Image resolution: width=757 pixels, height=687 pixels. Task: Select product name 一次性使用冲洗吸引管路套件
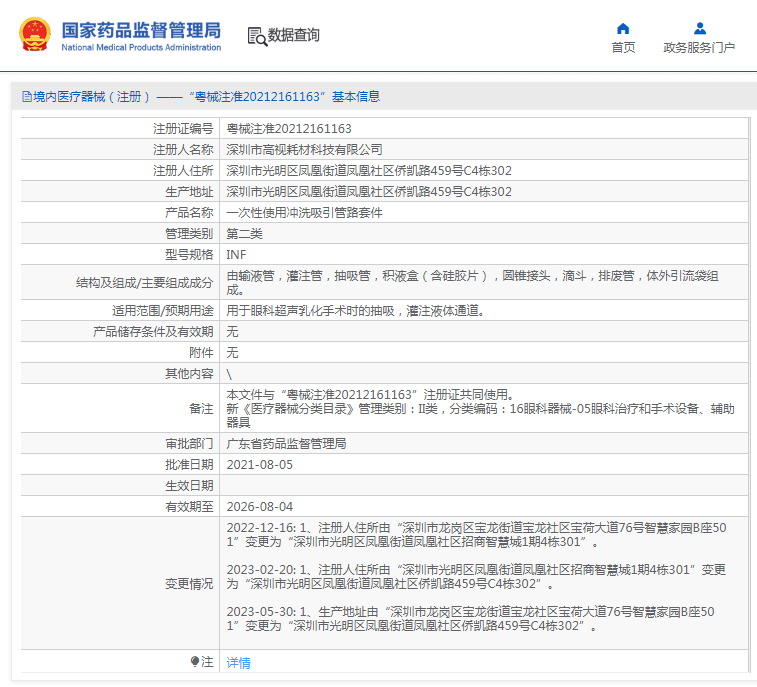[x=304, y=213]
